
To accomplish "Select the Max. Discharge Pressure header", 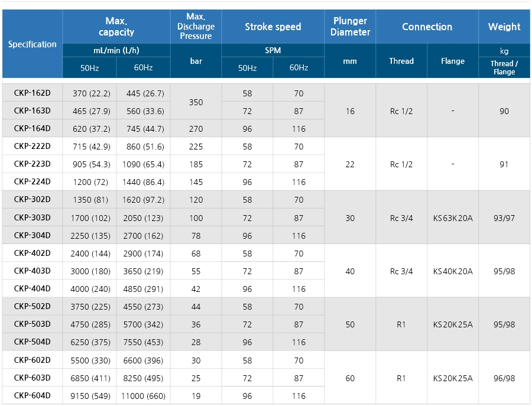I will click(196, 27).
